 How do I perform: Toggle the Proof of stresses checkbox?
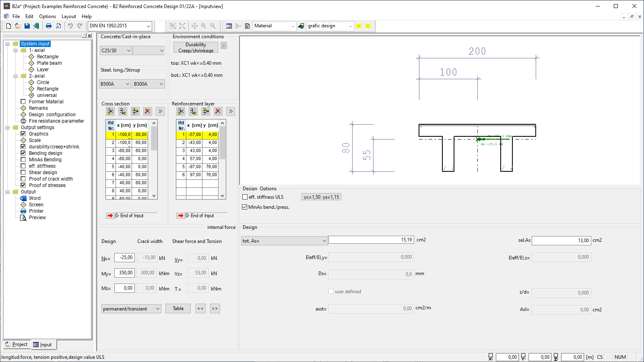coord(23,185)
